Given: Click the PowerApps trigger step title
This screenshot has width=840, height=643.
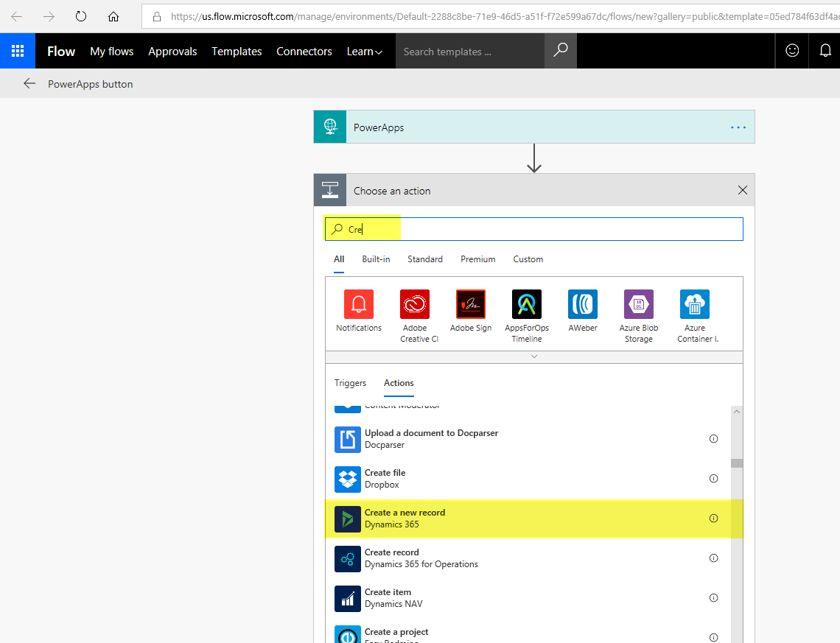Looking at the screenshot, I should pos(378,127).
